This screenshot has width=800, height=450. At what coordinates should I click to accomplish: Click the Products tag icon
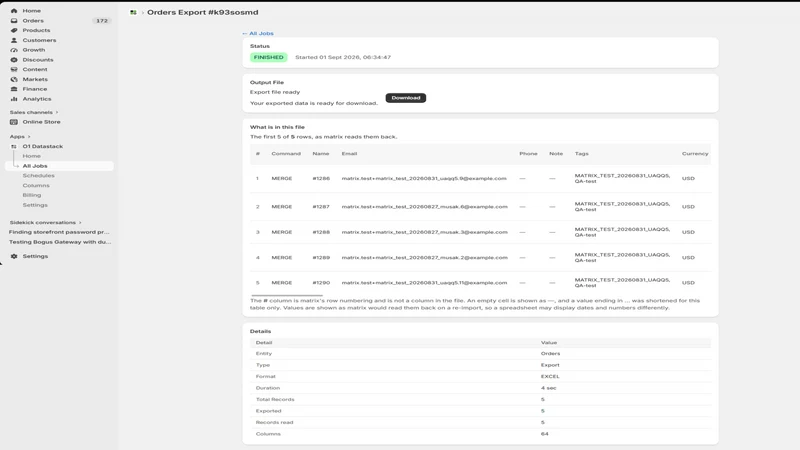point(14,31)
